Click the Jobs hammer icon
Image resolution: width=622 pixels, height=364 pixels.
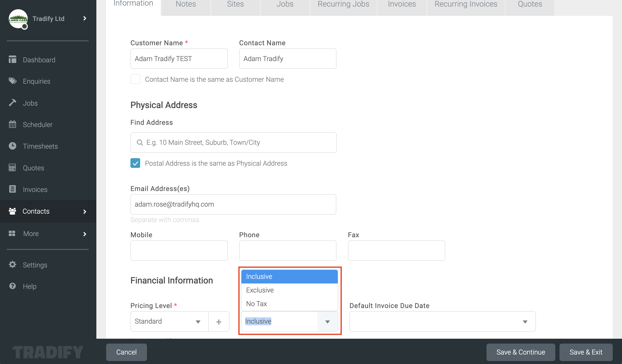(x=12, y=103)
